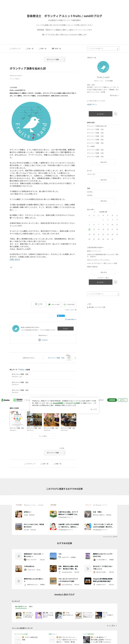Viewport: 129px width, 644px height.
Task: Open the ellipsis menu beside the lower フォロー button
Action: [115, 282]
